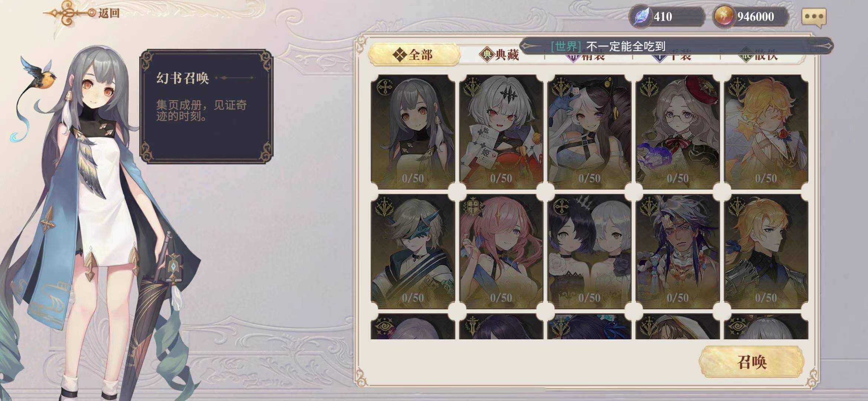The width and height of the screenshot is (868, 401).
Task: Switch to the 典藏 tab
Action: 499,55
